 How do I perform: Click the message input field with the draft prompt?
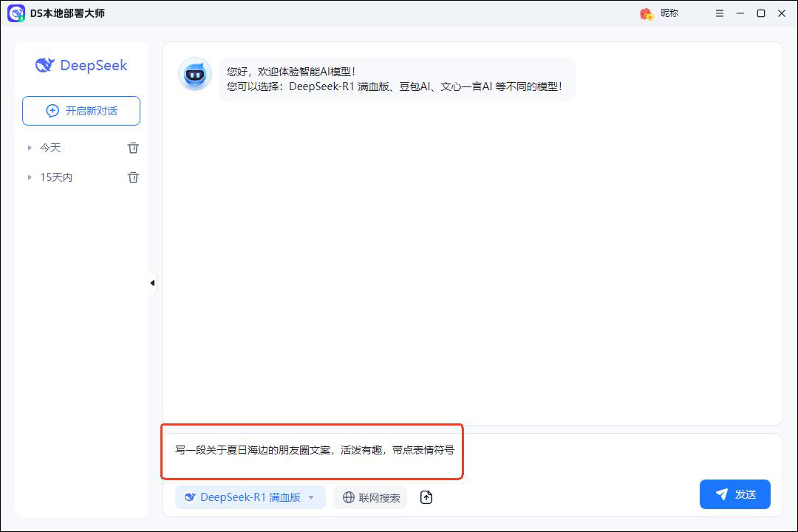coord(312,451)
